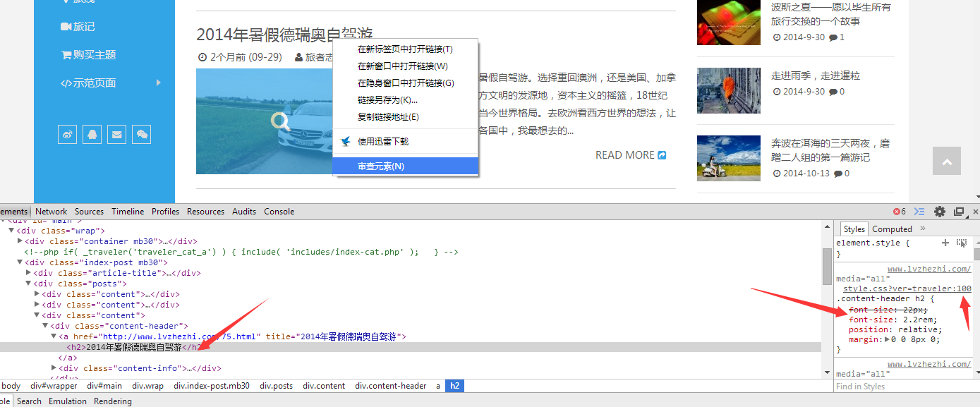The width and height of the screenshot is (980, 407).
Task: Choose 复制链接地址(E) in context menu
Action: (405, 117)
